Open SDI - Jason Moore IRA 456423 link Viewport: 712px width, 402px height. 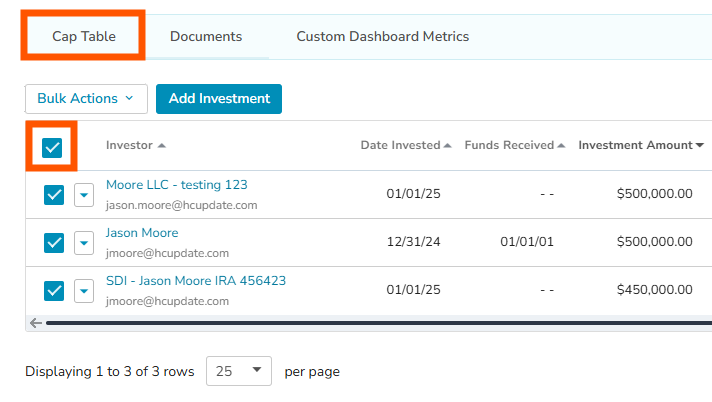(x=196, y=281)
